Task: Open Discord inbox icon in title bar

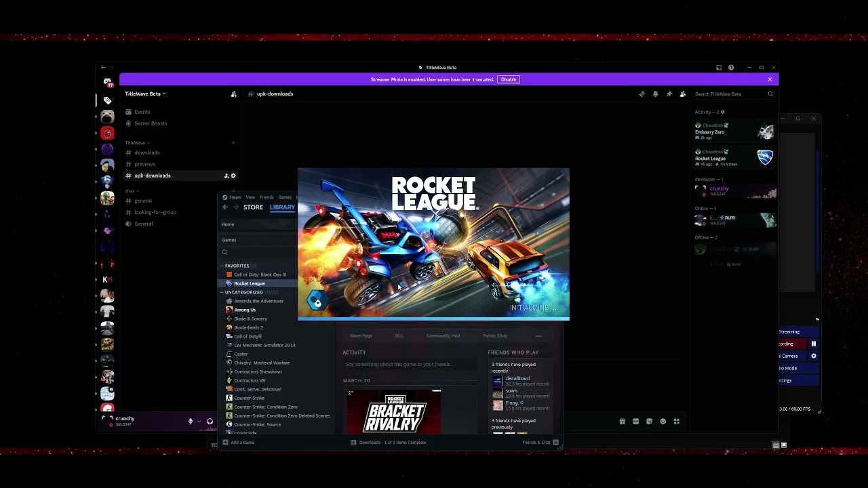Action: point(719,68)
